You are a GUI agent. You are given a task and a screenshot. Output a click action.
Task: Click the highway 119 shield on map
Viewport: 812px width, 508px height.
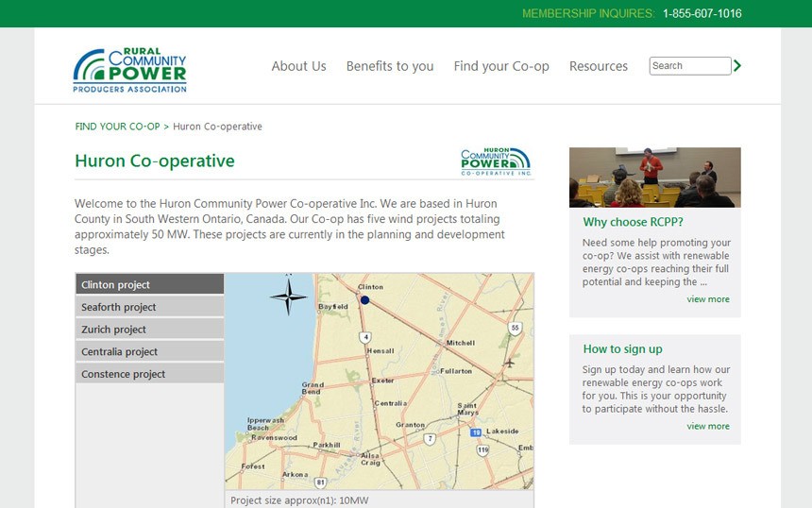[x=483, y=450]
